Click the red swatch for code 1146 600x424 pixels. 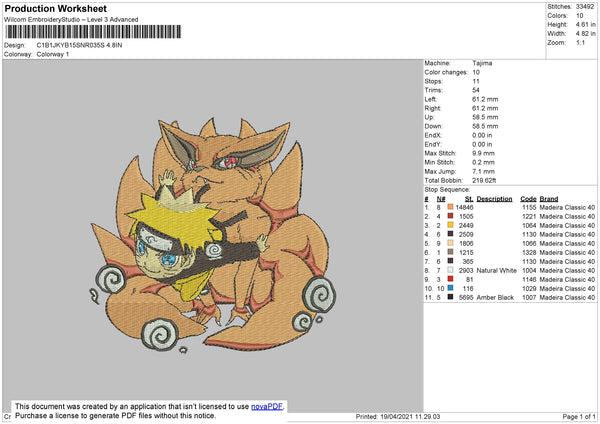[x=450, y=279]
